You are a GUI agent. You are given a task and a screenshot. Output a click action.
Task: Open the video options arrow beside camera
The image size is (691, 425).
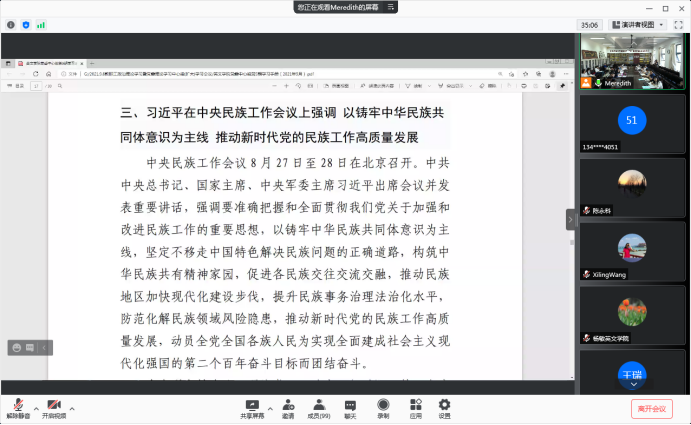pyautogui.click(x=74, y=408)
